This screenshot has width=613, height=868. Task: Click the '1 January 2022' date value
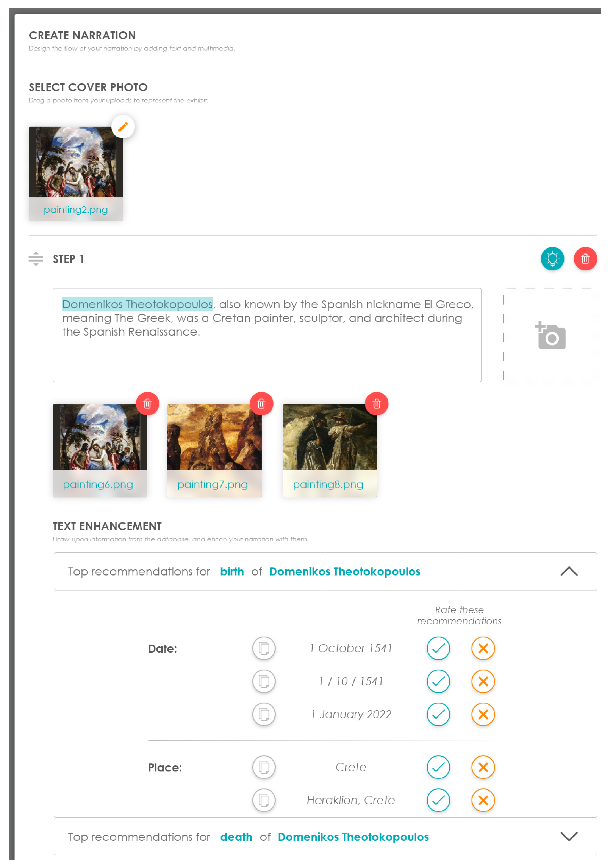click(x=351, y=714)
